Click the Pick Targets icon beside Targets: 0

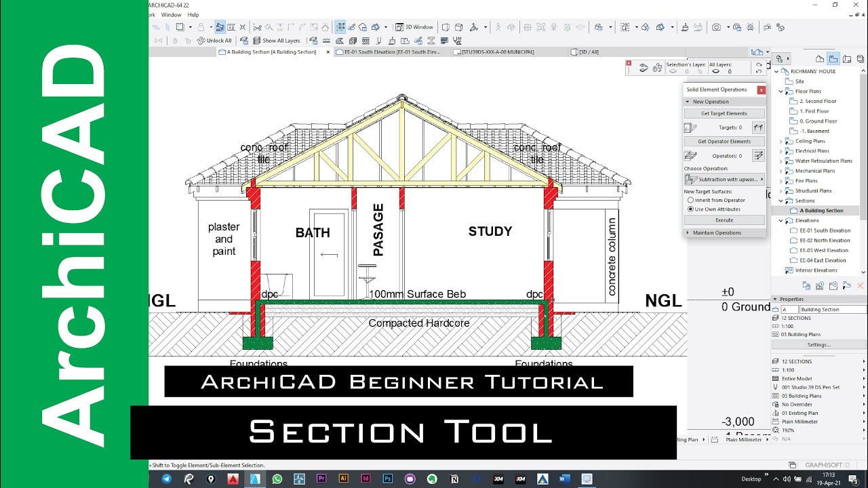tap(758, 127)
